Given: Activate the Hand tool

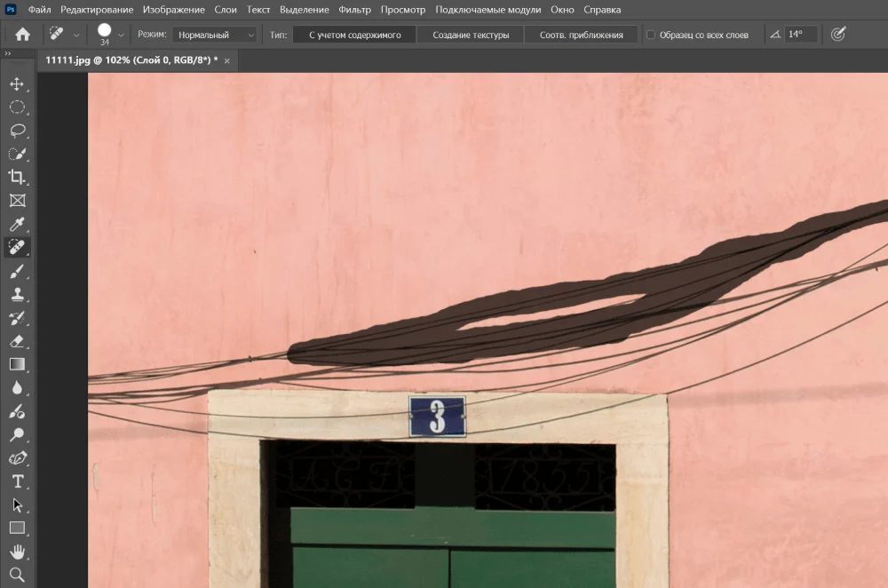Looking at the screenshot, I should 16,552.
